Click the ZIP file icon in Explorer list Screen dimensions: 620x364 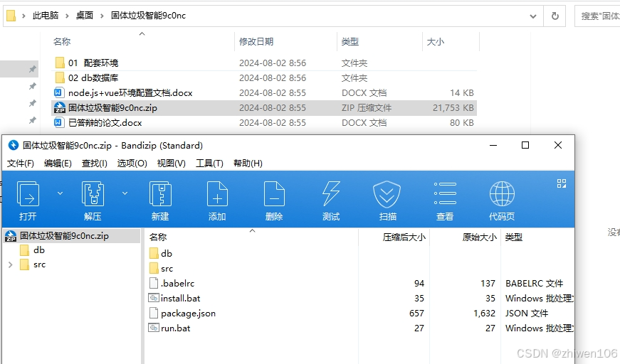60,108
